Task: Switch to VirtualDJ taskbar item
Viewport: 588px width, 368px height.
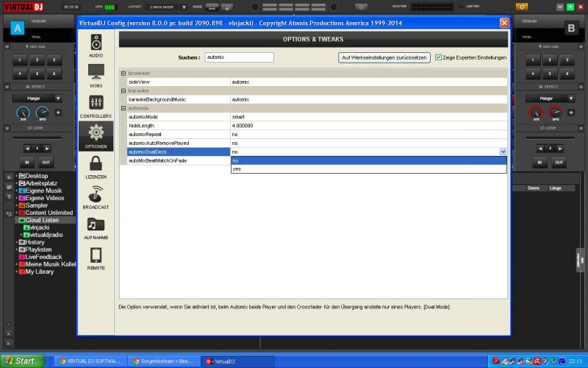Action: pos(237,361)
